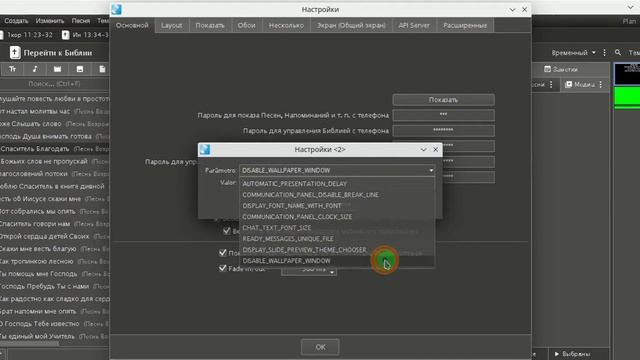Open the Заметки calendar tab
640x360 pixels.
561,69
